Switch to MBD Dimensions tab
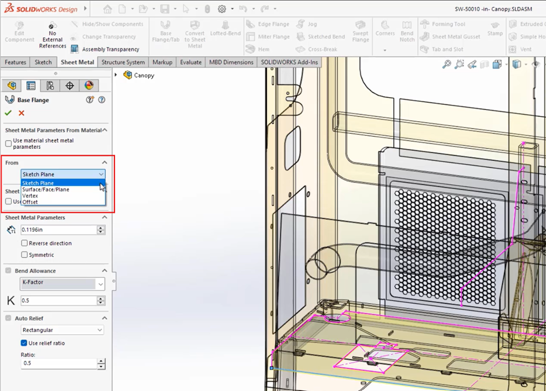Viewport: 546px width, 391px height. [231, 62]
